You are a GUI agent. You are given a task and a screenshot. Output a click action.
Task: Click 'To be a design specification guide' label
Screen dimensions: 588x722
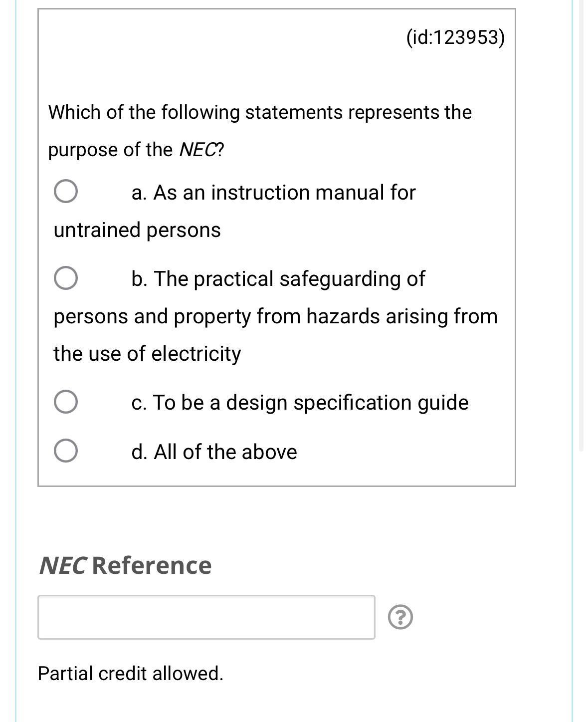tap(300, 403)
